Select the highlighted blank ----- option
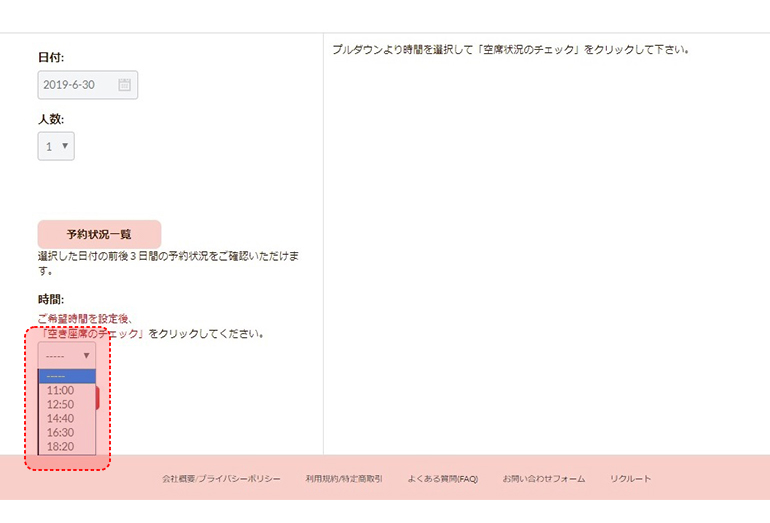Viewport: 770px width, 523px height. coord(66,376)
